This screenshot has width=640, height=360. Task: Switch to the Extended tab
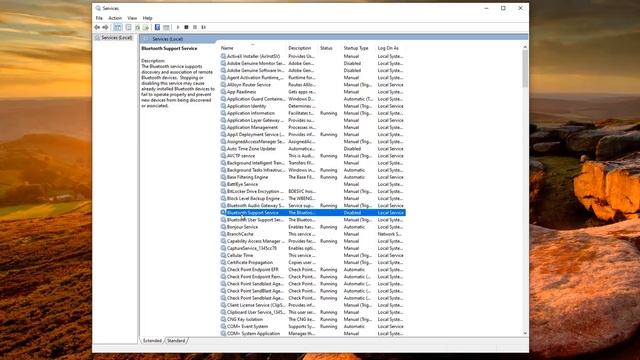click(x=152, y=340)
